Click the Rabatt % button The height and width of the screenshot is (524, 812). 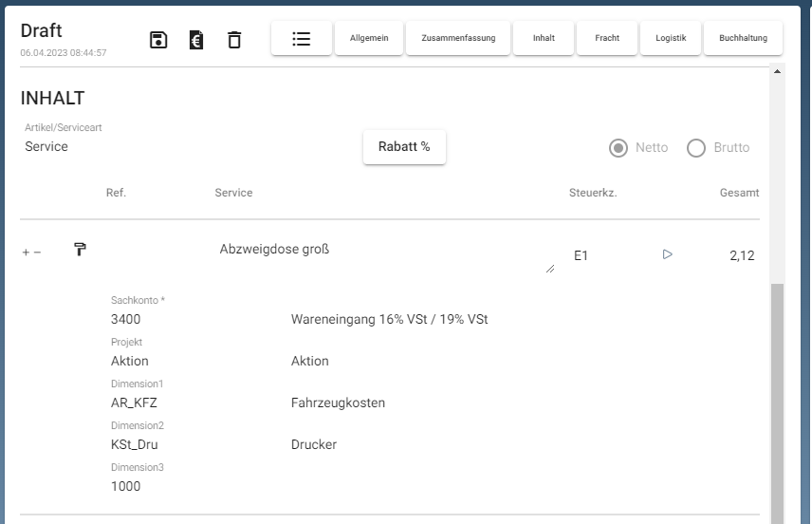(404, 147)
